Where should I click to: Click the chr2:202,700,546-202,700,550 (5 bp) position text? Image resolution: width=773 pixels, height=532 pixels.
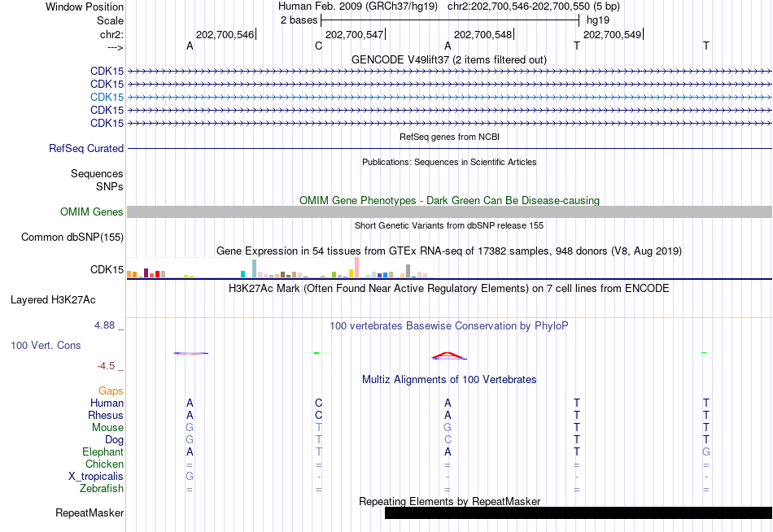click(534, 7)
